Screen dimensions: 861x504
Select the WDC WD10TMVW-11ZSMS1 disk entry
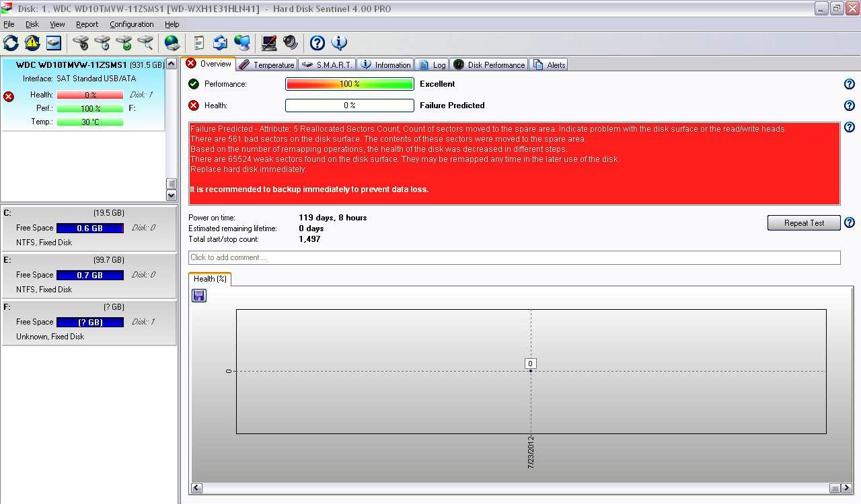click(x=83, y=95)
